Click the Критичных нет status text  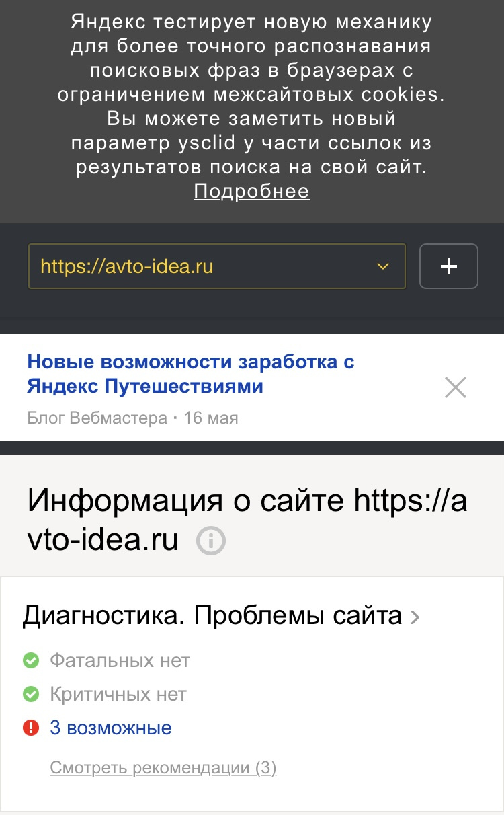(118, 694)
